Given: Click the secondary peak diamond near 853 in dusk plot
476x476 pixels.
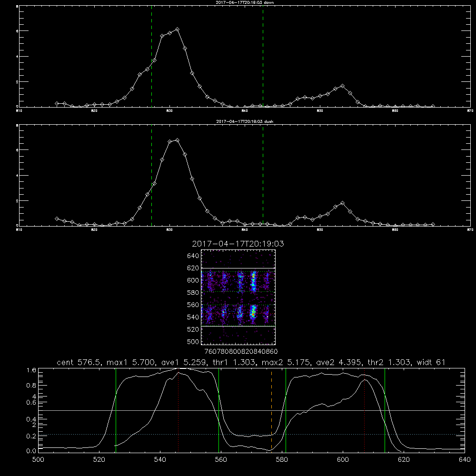Looking at the screenshot, I should click(x=342, y=203).
